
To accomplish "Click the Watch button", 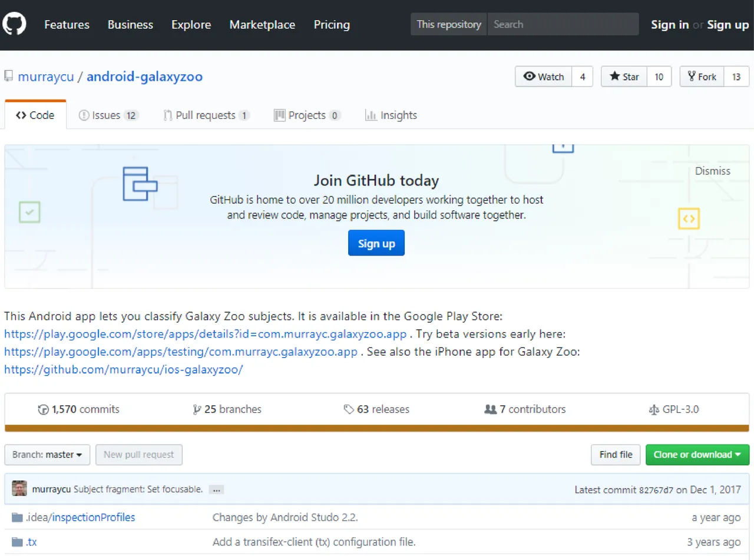I will pyautogui.click(x=543, y=77).
